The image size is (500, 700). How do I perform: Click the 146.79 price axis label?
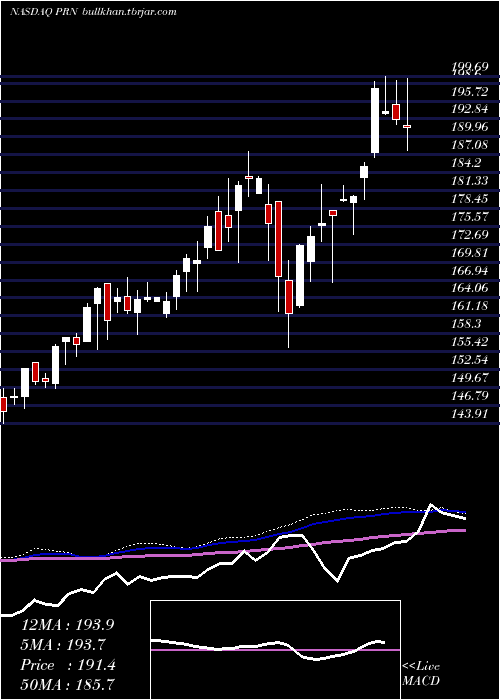(x=471, y=396)
